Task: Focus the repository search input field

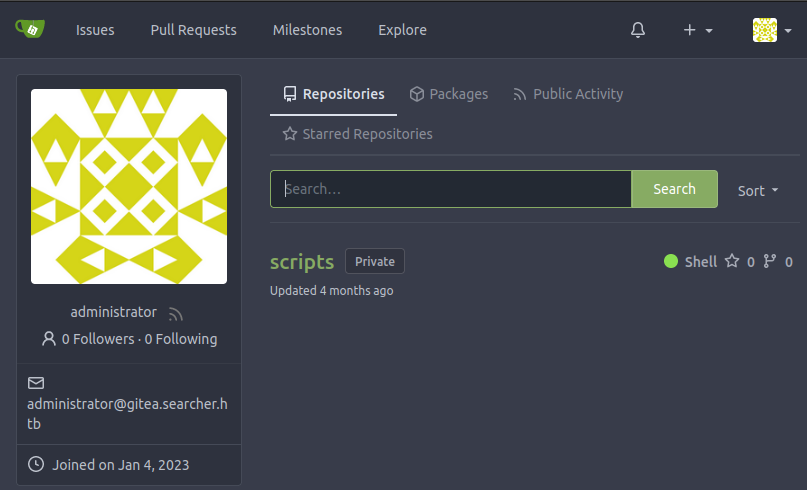Action: [x=451, y=189]
